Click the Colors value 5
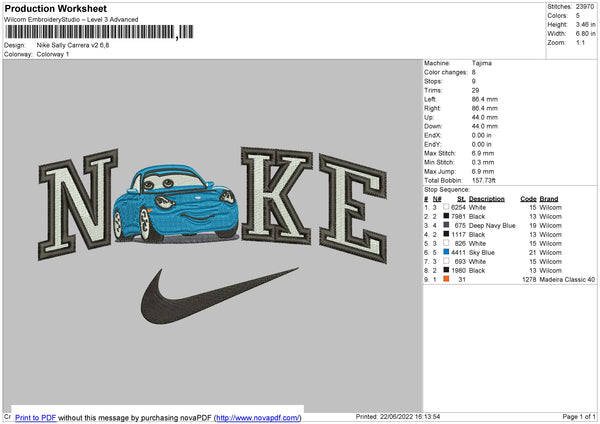The image size is (600, 424). pyautogui.click(x=578, y=16)
